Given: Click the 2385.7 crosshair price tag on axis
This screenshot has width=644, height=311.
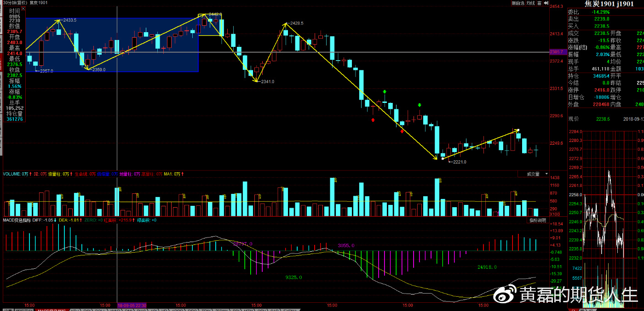Looking at the screenshot, I should [x=556, y=52].
